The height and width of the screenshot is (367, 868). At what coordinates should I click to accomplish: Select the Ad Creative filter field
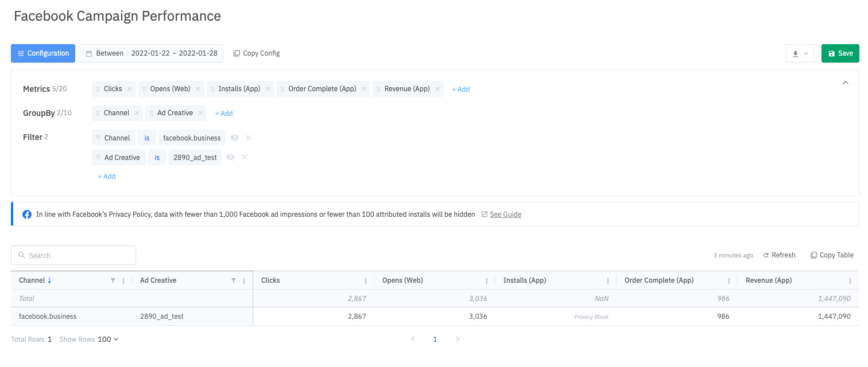tap(119, 158)
